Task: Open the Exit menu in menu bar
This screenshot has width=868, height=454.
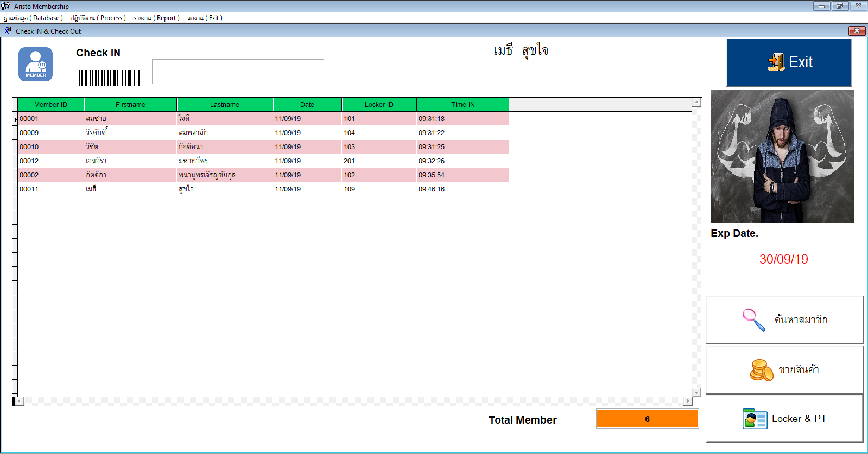Action: click(205, 18)
